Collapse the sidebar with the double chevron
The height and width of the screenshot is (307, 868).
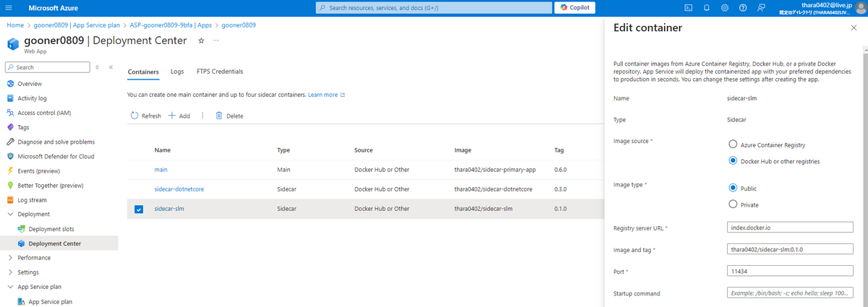pos(111,67)
